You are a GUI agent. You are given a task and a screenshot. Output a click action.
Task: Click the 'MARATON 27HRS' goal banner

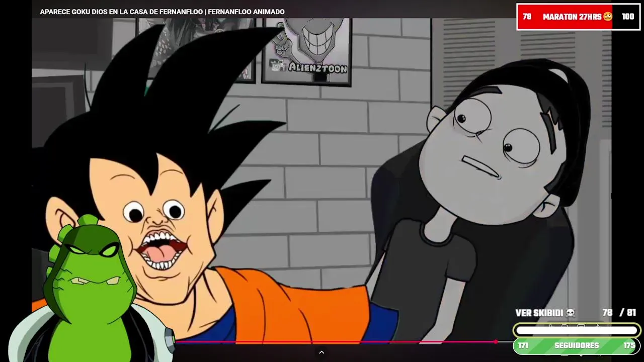coord(578,17)
